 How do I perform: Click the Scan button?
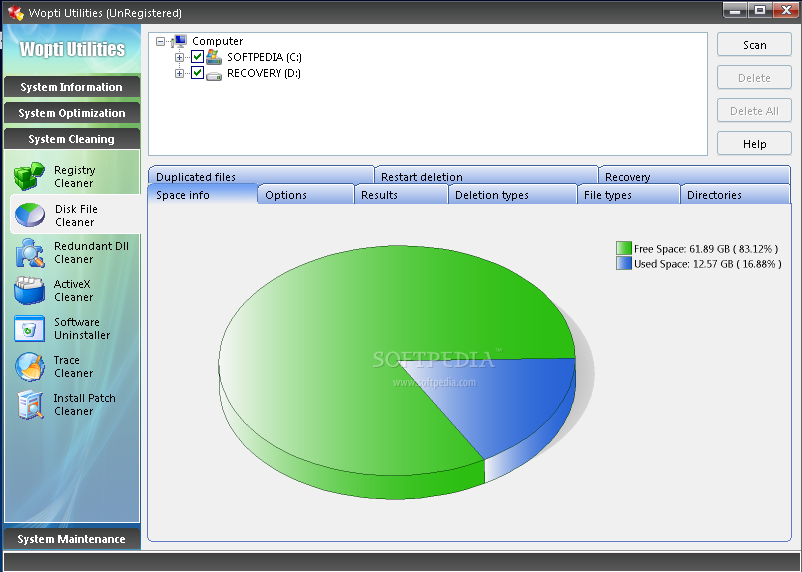coord(754,45)
